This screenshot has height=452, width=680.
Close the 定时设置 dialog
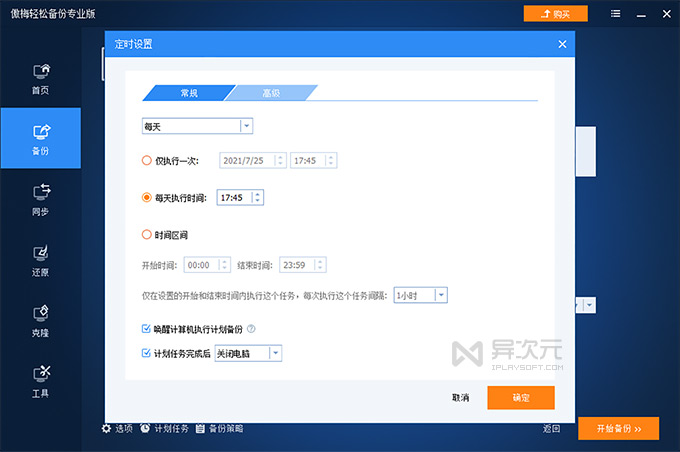[562, 44]
